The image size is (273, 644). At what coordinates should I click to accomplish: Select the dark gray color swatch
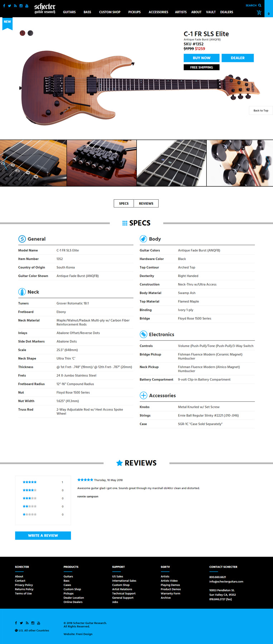pyautogui.click(x=30, y=33)
